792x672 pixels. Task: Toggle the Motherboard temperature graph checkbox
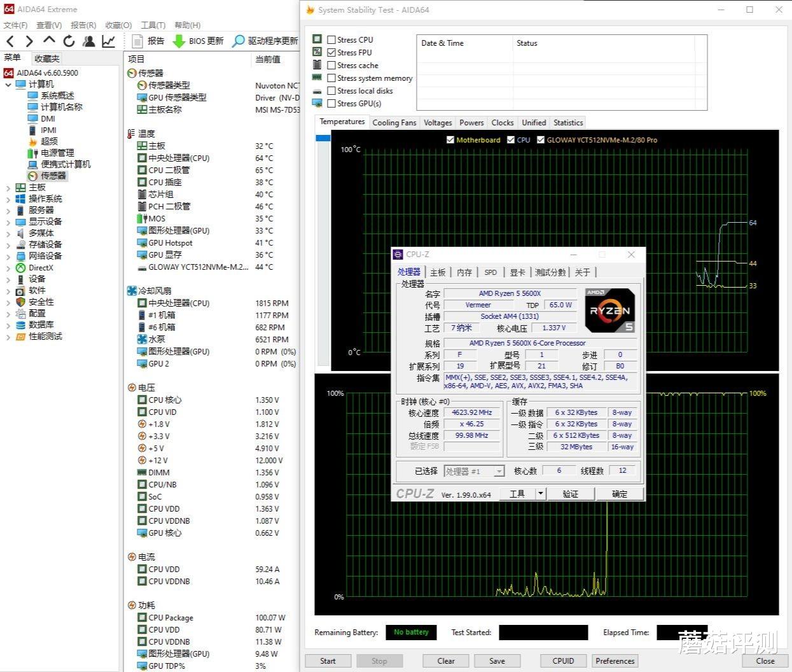[x=450, y=140]
